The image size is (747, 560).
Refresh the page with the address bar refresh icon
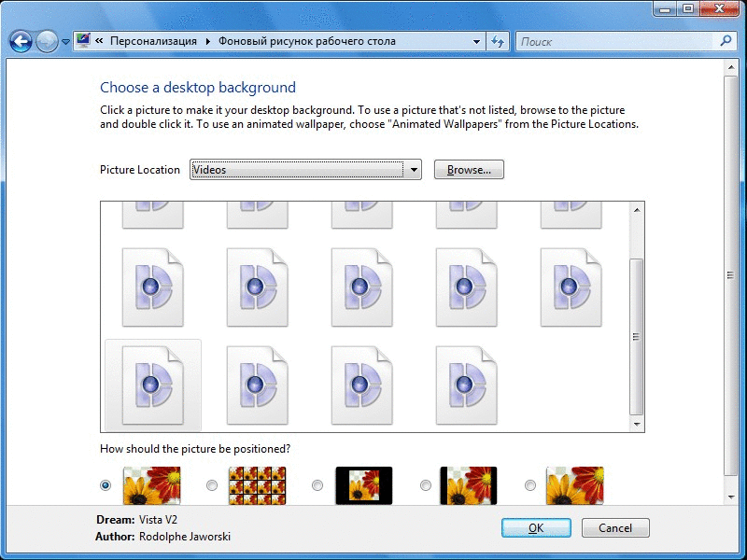pyautogui.click(x=498, y=42)
